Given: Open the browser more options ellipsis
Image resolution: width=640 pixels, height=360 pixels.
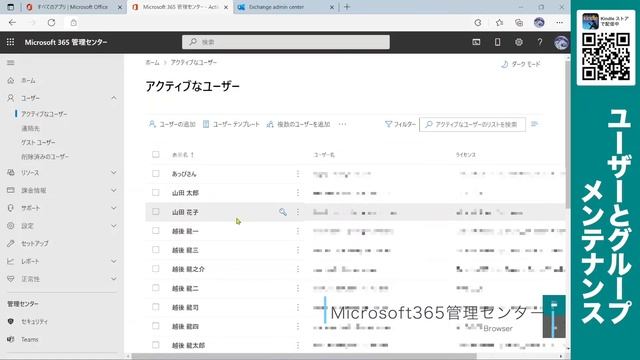Looking at the screenshot, I should [x=559, y=23].
